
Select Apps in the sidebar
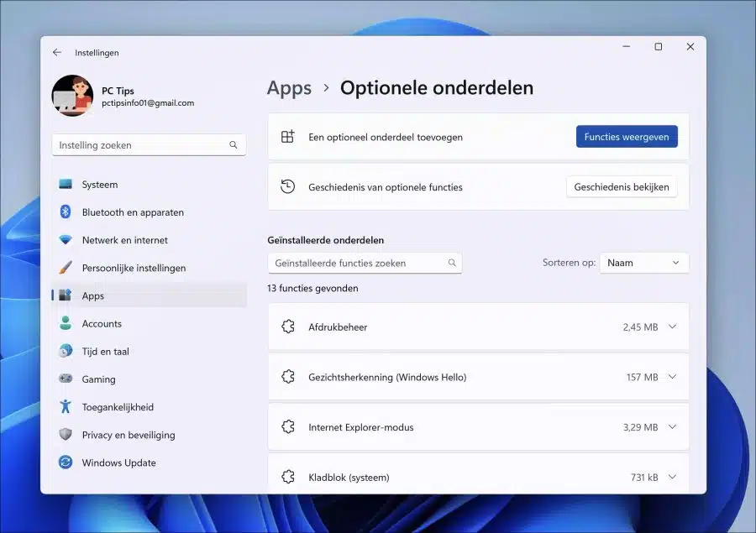click(149, 295)
